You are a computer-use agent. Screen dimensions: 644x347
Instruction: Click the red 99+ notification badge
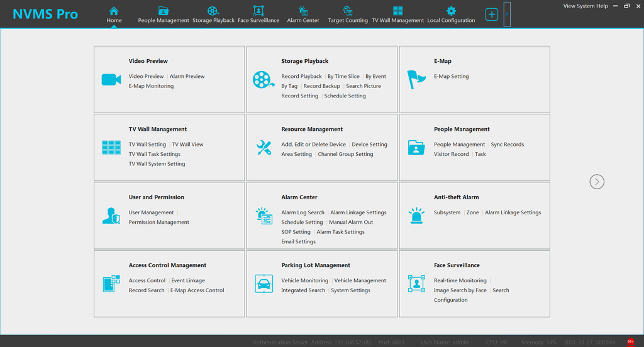(x=630, y=342)
